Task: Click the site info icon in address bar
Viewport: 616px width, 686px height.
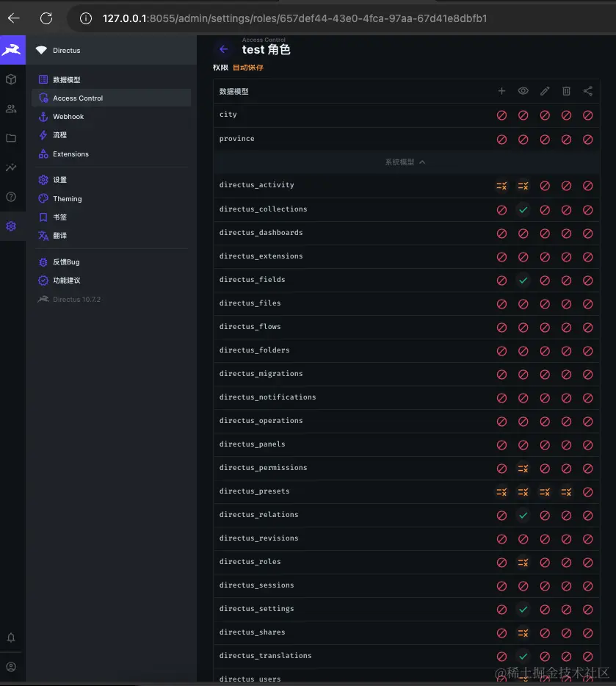Action: [x=86, y=18]
